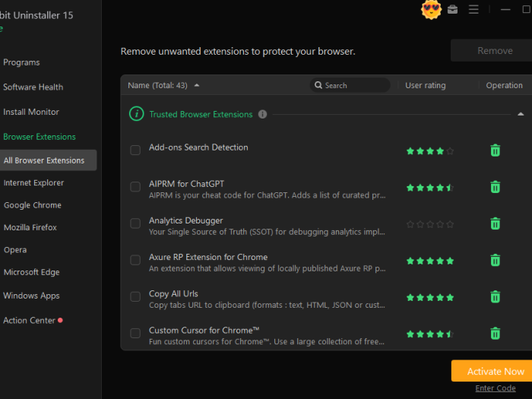Open the hamburger menu in title bar
The width and height of the screenshot is (532, 399).
tap(473, 10)
